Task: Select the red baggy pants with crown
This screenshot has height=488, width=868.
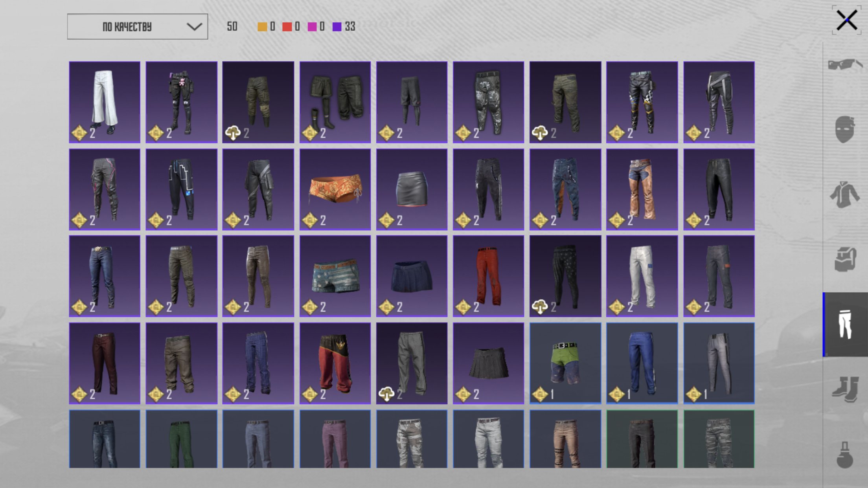Action: (x=335, y=363)
